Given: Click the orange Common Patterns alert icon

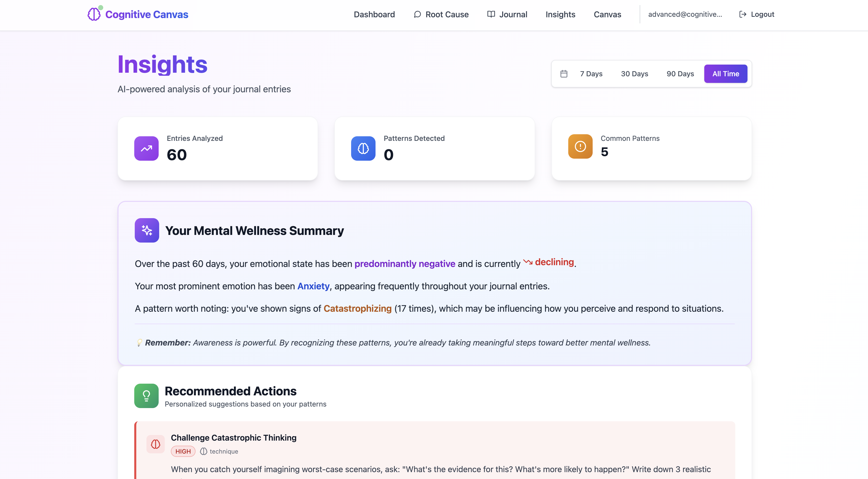Looking at the screenshot, I should pos(580,146).
